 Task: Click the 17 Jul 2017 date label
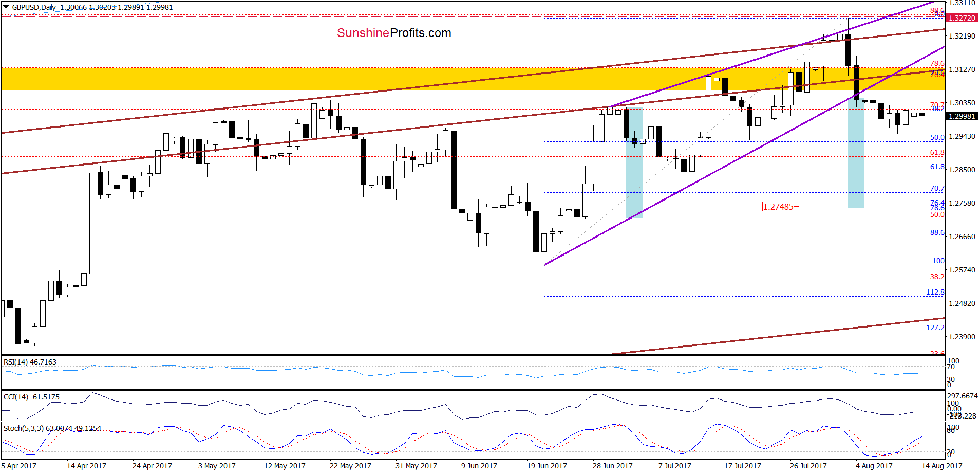[743, 466]
